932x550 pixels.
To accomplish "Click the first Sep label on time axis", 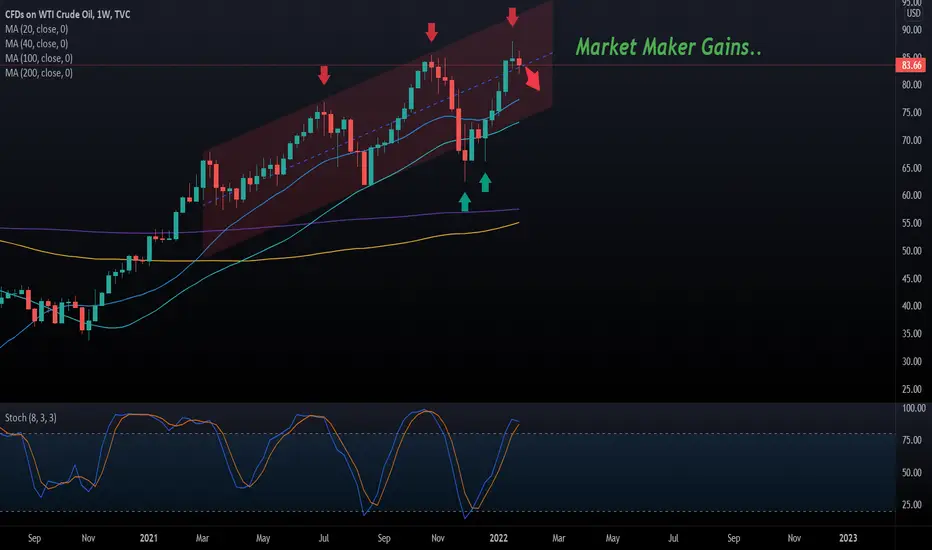I will click(x=34, y=538).
